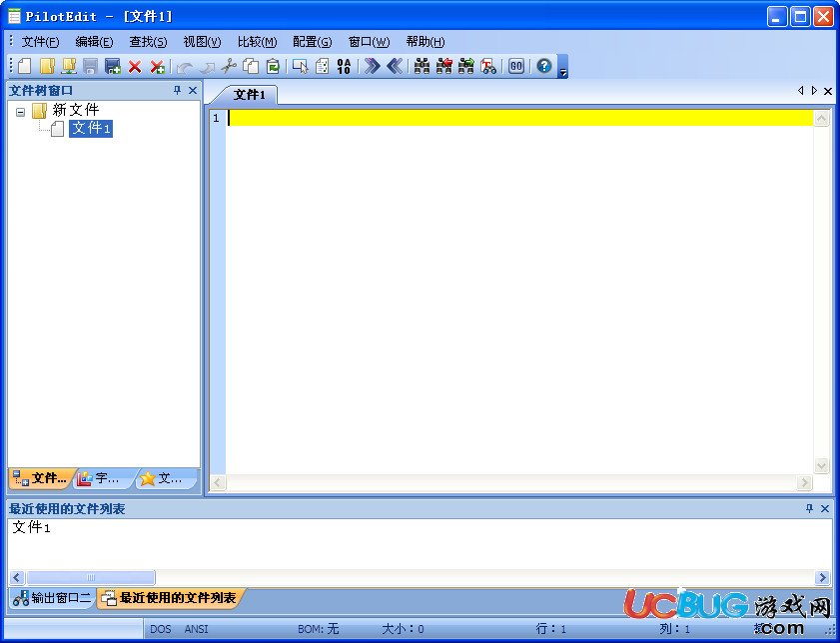
Task: Click the grayed save floppy icon
Action: coord(91,66)
